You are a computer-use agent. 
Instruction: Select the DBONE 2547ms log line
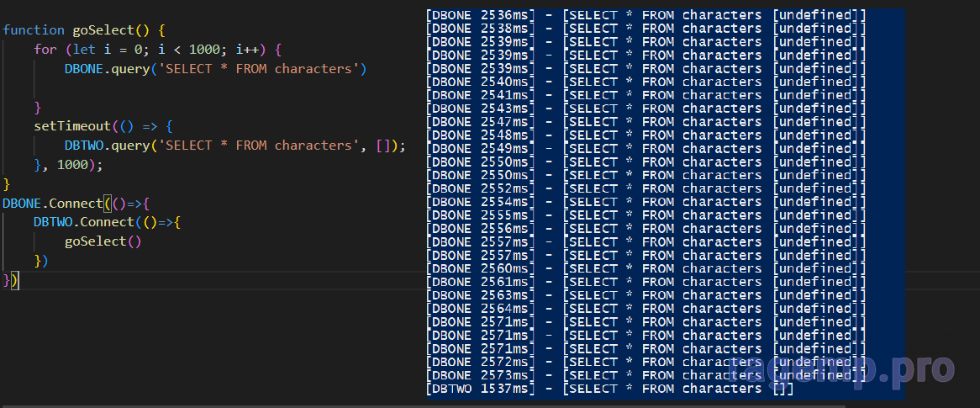(x=645, y=122)
